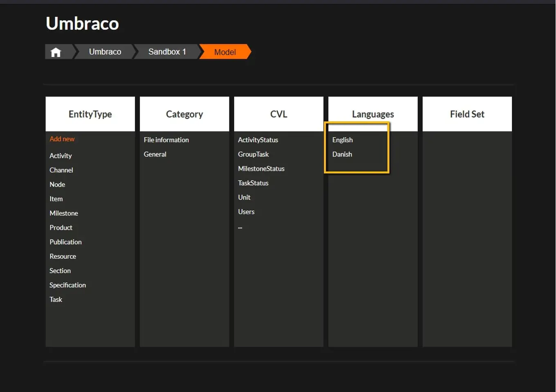Open the TaskStatus CVL

(x=253, y=183)
